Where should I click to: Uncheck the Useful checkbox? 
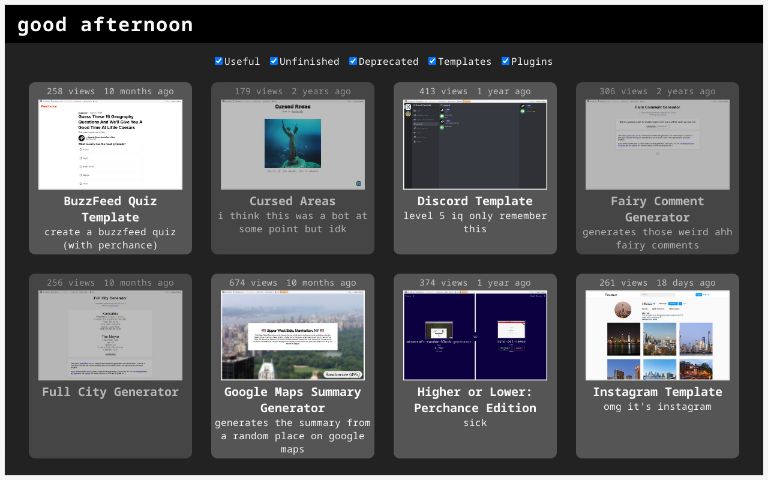tap(219, 61)
